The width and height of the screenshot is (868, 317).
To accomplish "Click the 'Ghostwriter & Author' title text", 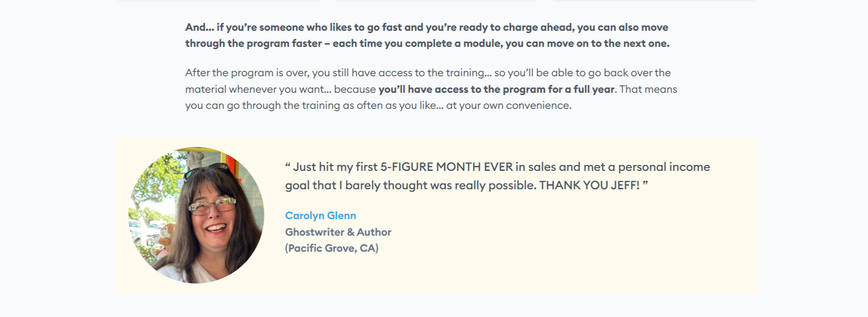I will pos(338,232).
